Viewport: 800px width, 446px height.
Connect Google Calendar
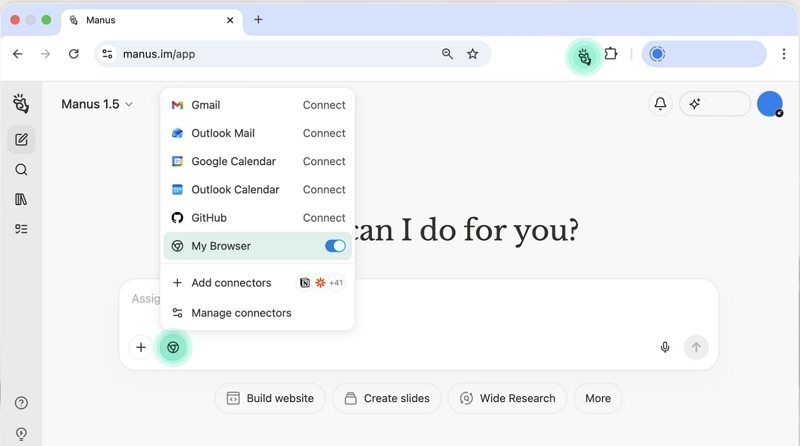pyautogui.click(x=324, y=161)
